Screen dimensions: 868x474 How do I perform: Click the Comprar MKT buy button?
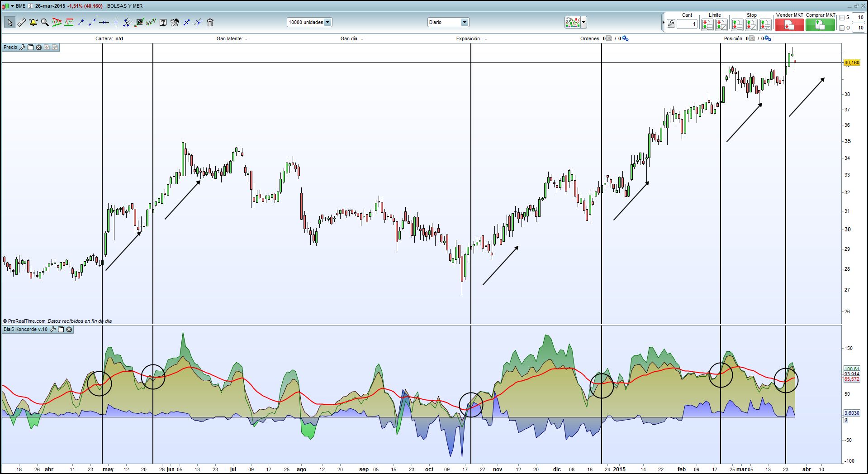[x=820, y=25]
